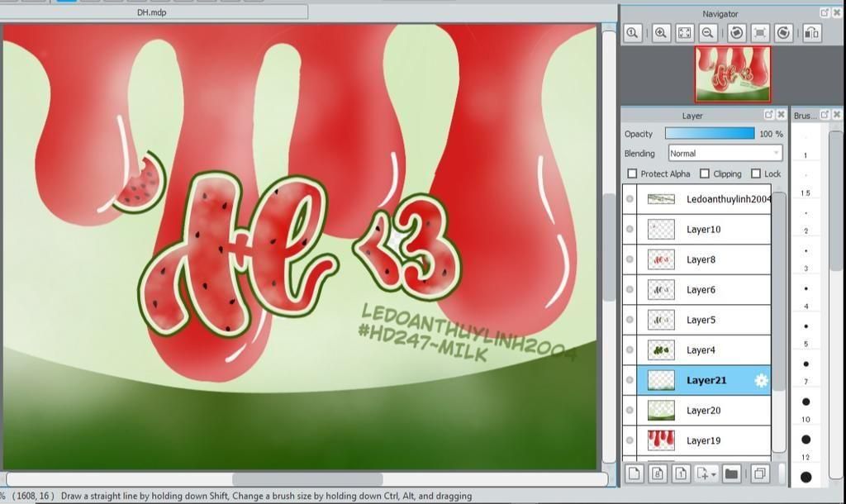Viewport: 846px width, 504px height.
Task: Click the layer Opacity slider
Action: click(x=710, y=134)
